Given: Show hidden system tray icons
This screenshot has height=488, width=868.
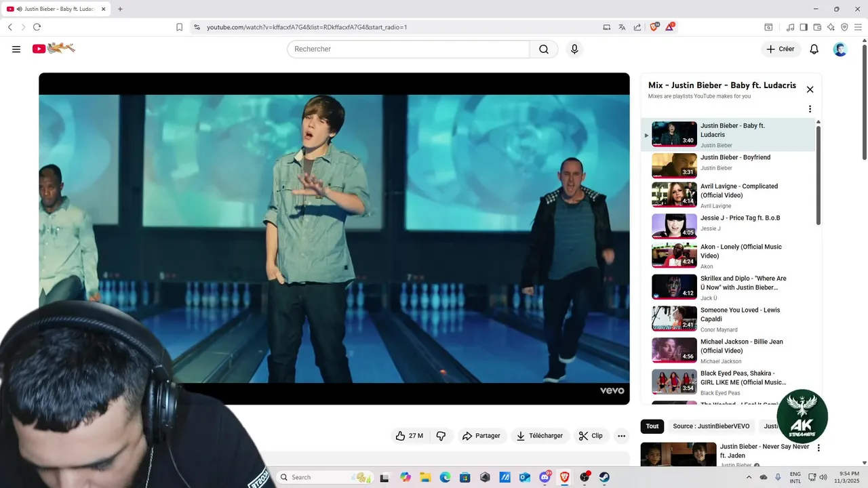Looking at the screenshot, I should click(750, 477).
